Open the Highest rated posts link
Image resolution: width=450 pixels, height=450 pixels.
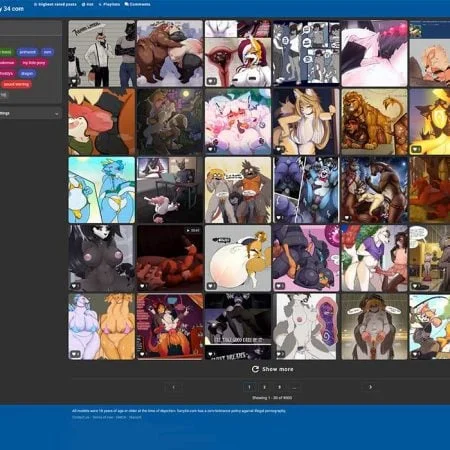click(x=55, y=4)
